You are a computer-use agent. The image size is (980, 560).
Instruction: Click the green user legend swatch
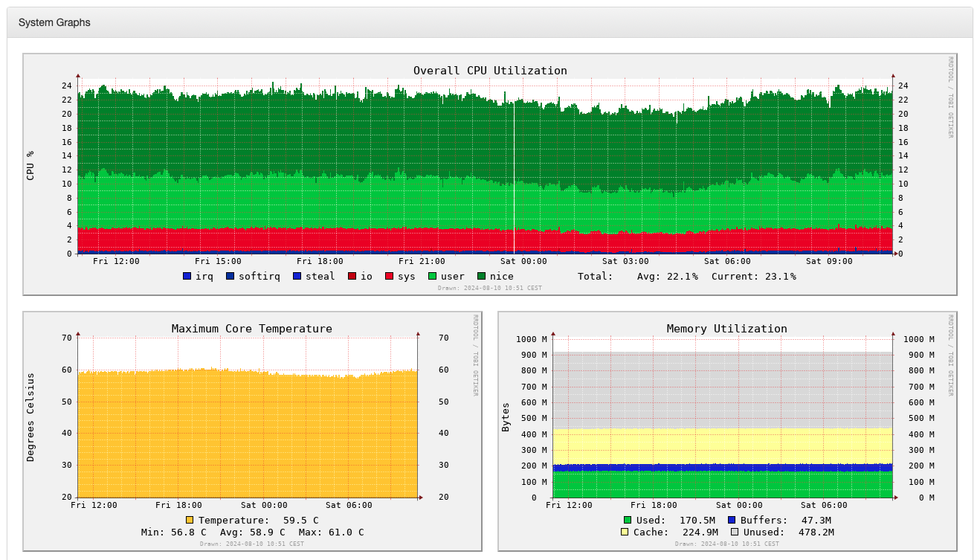pos(433,276)
